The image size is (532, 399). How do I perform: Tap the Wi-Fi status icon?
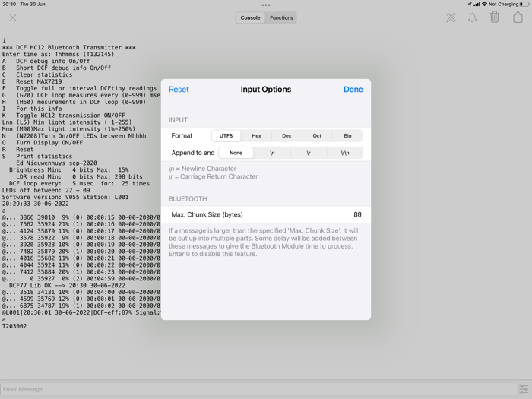[485, 4]
